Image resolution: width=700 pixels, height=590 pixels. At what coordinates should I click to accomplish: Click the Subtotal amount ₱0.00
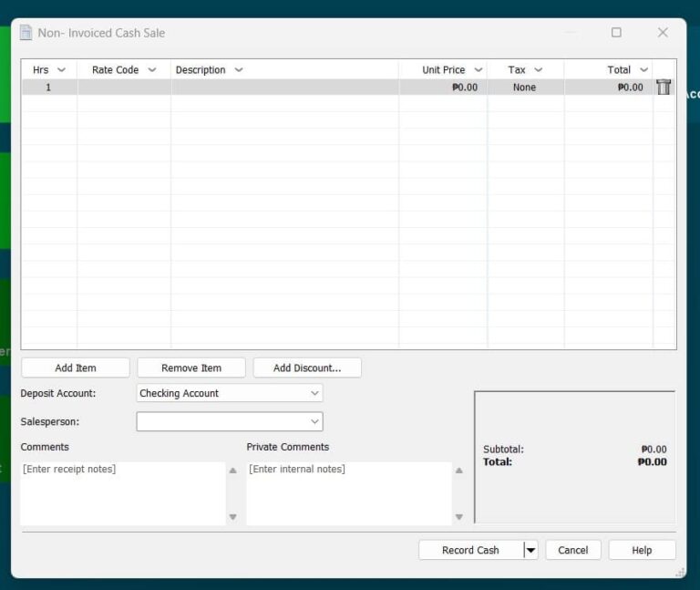[x=654, y=450]
